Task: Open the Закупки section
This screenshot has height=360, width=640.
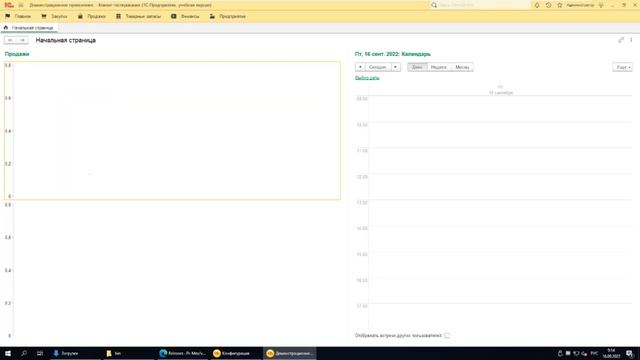Action: pyautogui.click(x=54, y=16)
